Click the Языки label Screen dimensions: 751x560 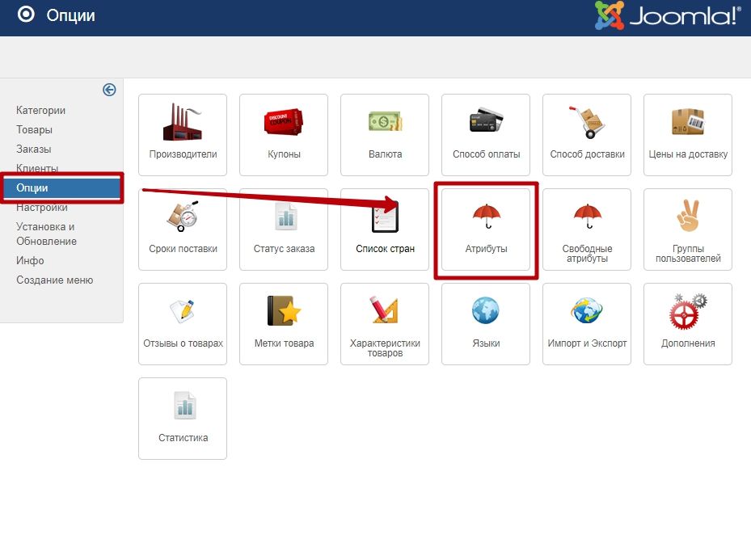pyautogui.click(x=486, y=343)
